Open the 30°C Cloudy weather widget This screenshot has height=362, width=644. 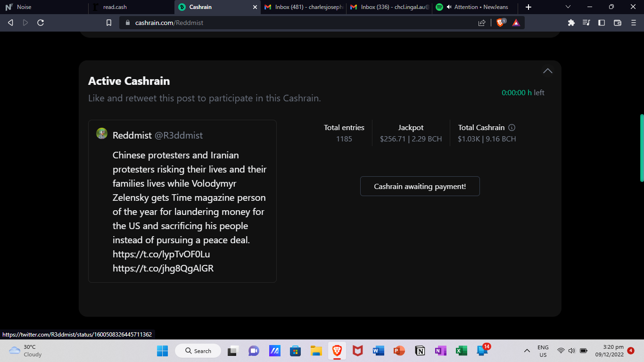[x=26, y=351]
